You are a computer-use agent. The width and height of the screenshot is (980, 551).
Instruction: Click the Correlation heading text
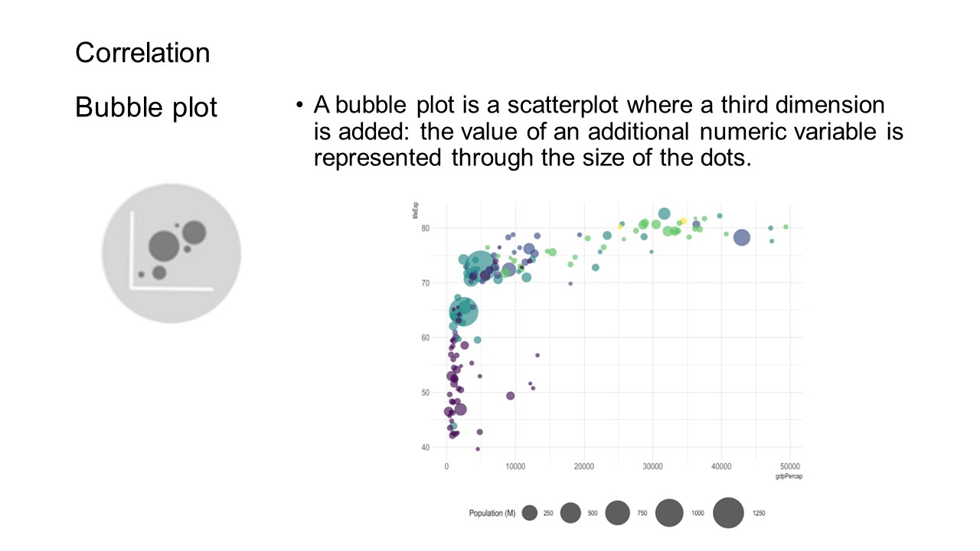tap(142, 53)
